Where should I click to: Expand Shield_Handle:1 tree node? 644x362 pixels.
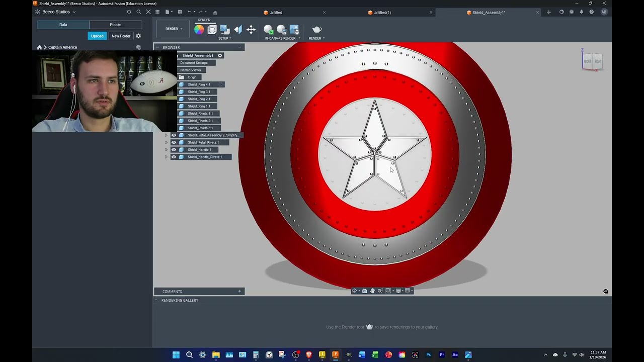click(x=166, y=149)
